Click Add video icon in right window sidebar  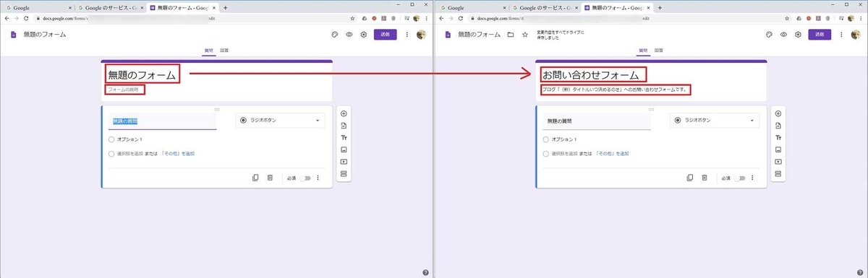tap(778, 162)
